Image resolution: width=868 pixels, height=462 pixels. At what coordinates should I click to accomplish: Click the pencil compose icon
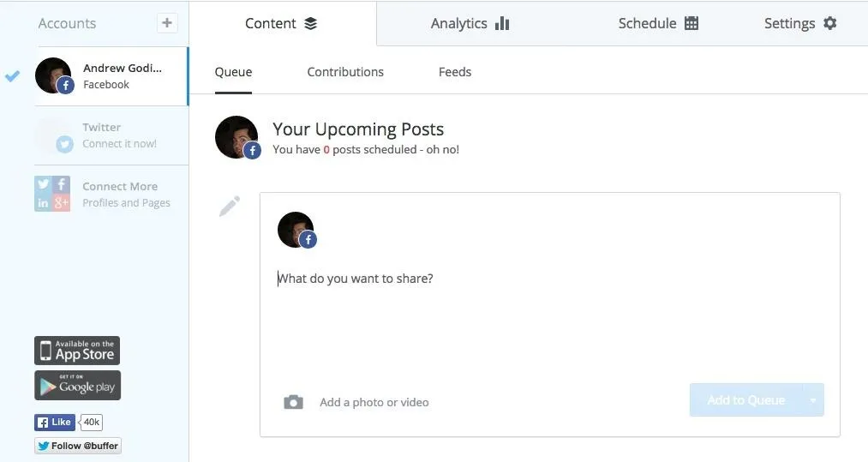pos(229,206)
